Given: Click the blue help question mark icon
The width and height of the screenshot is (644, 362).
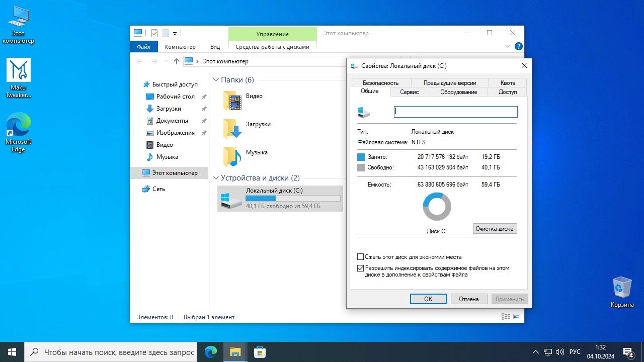Looking at the screenshot, I should pos(518,46).
